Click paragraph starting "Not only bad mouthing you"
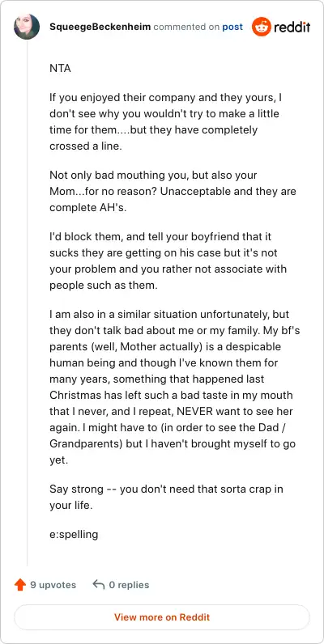 click(173, 192)
